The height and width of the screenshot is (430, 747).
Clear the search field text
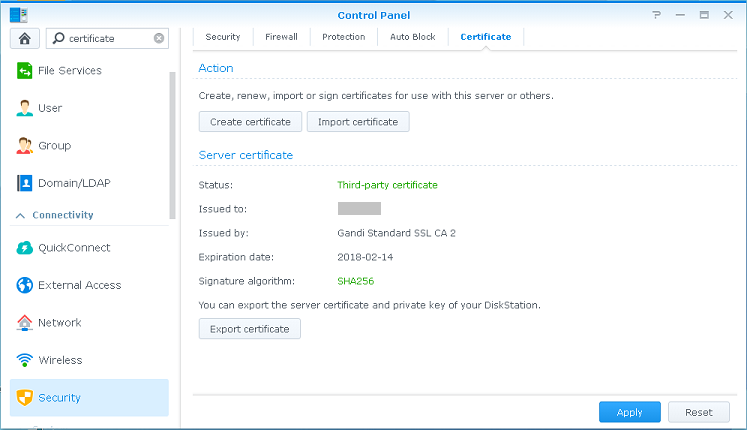(x=159, y=38)
